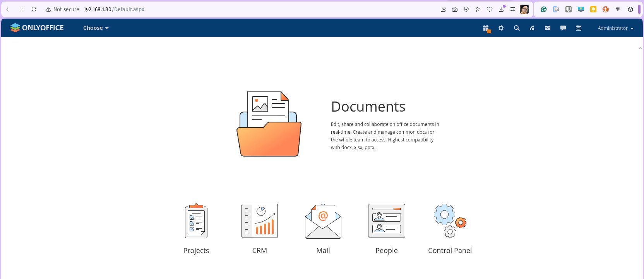644x279 pixels.
Task: Open the Mail envelope module icon
Action: click(323, 221)
